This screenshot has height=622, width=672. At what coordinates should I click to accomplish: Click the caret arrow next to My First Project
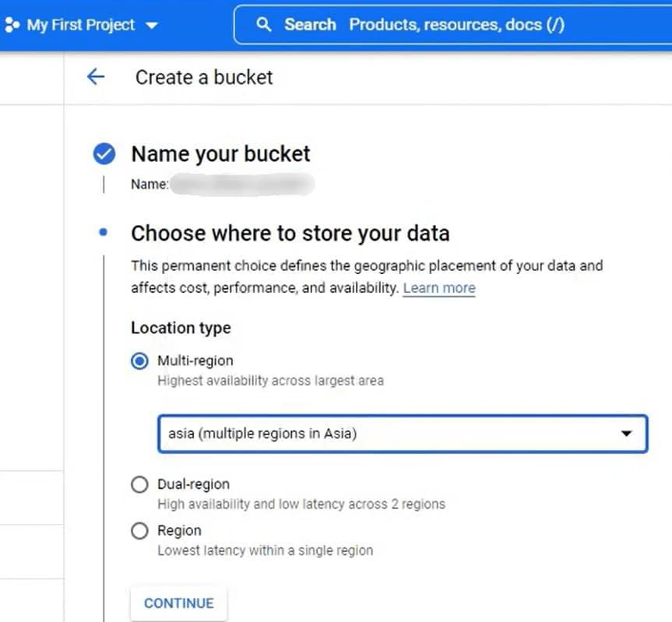[153, 24]
